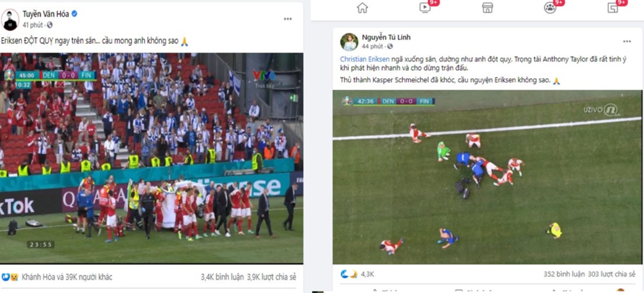Viewport: 644px width, 293px height.
Task: Open the Gaming icon in top bar
Action: click(613, 8)
